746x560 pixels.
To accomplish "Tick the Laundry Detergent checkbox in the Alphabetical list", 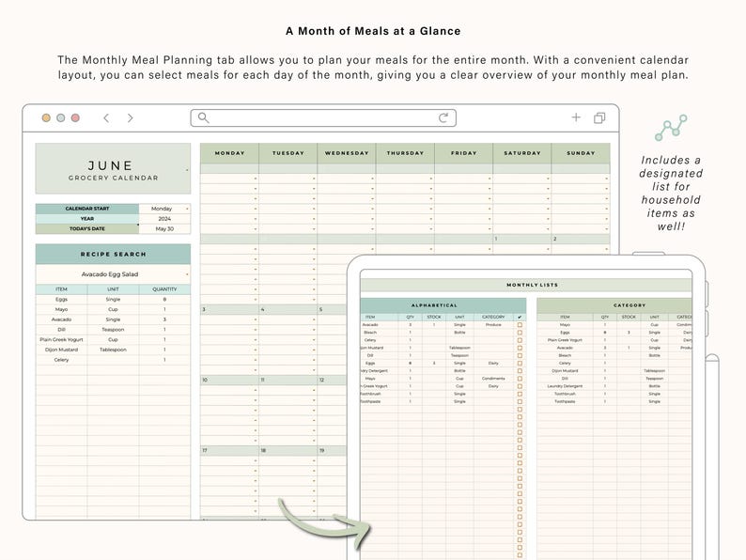I will (520, 370).
